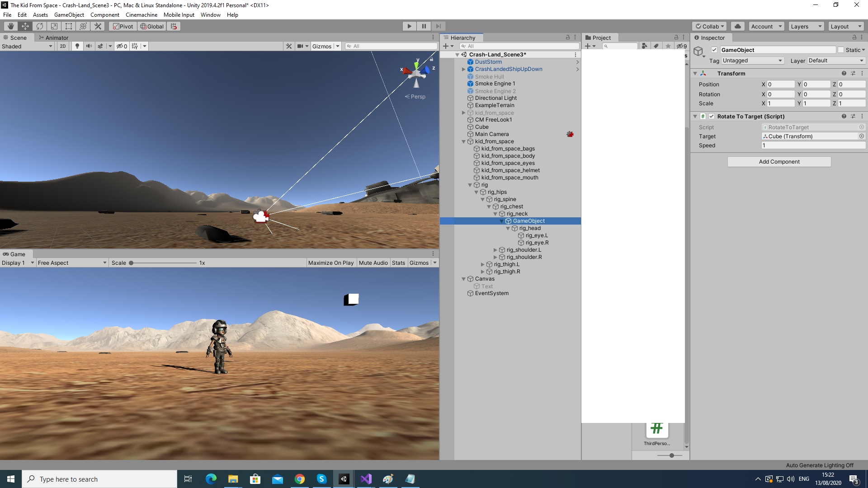Open Unity Cloud services
Screen dimensions: 868x488
pos(737,26)
